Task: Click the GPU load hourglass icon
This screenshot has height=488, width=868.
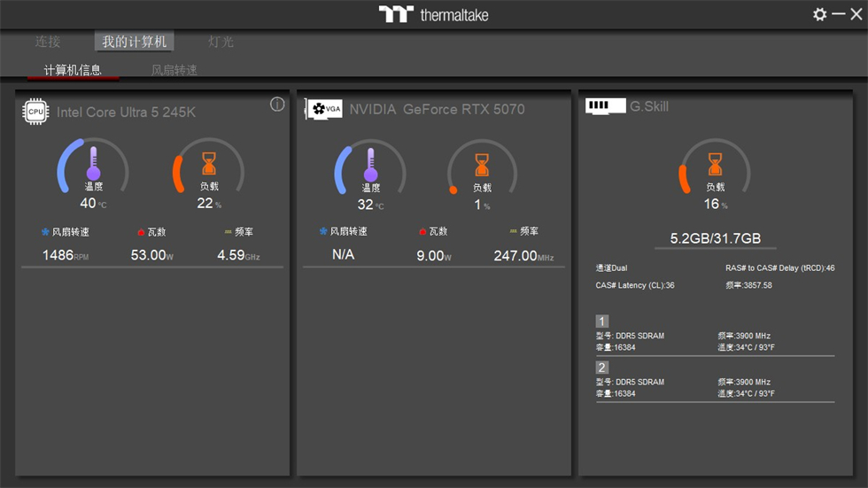Action: [x=482, y=165]
